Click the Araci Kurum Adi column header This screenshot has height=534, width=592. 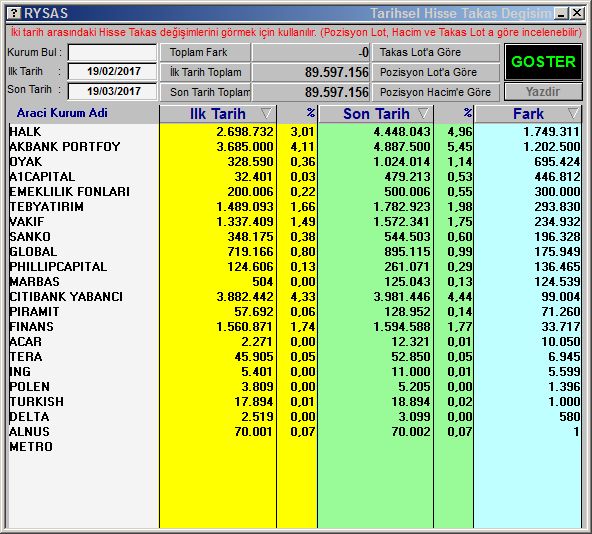(x=62, y=113)
